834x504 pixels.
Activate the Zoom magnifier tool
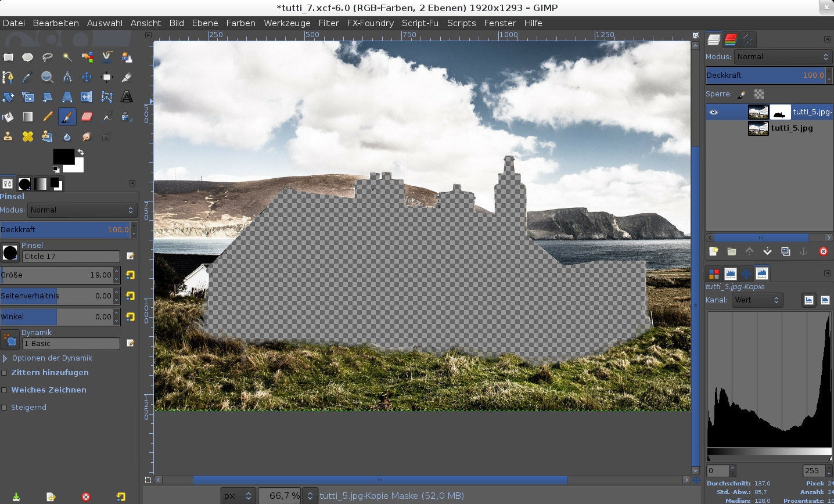point(47,77)
